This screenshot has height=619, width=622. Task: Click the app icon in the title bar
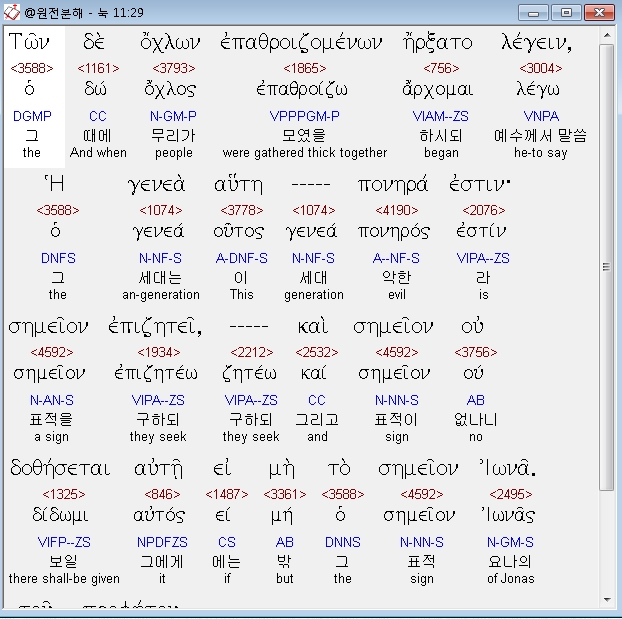click(x=12, y=12)
